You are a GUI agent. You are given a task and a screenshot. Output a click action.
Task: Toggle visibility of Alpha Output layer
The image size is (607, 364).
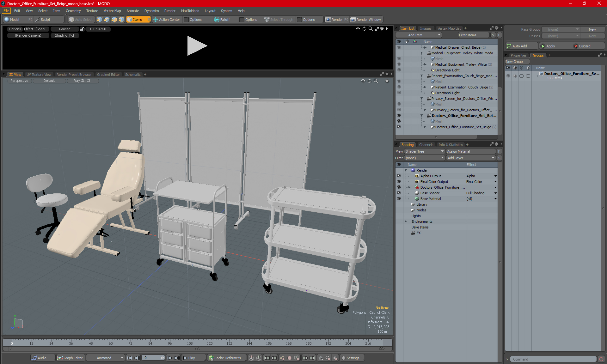click(x=399, y=176)
